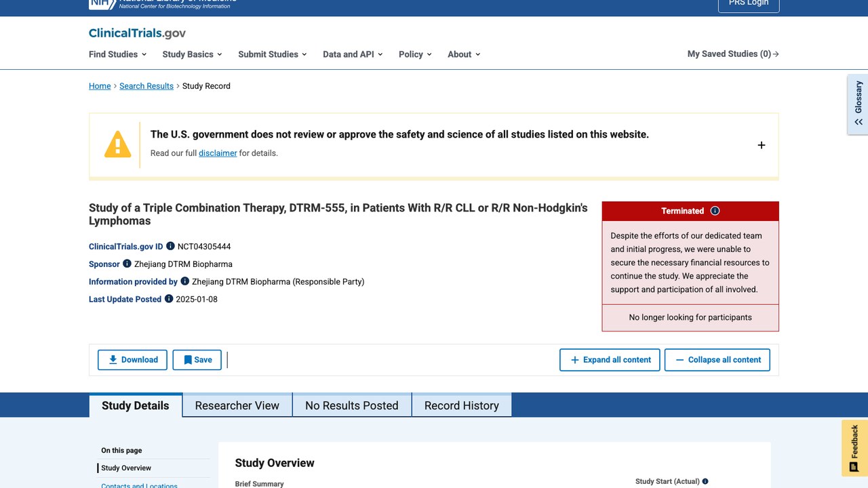Click the info icon beside Information provided by

click(x=184, y=281)
